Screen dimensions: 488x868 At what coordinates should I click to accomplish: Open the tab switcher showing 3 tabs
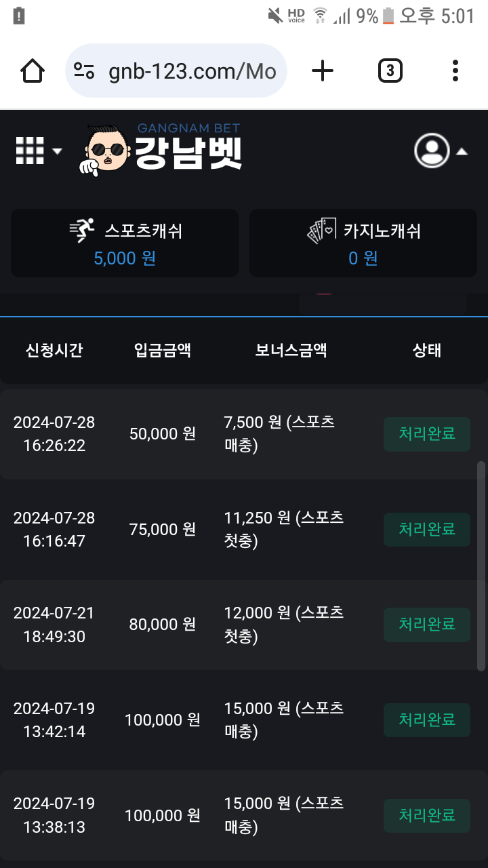point(390,71)
